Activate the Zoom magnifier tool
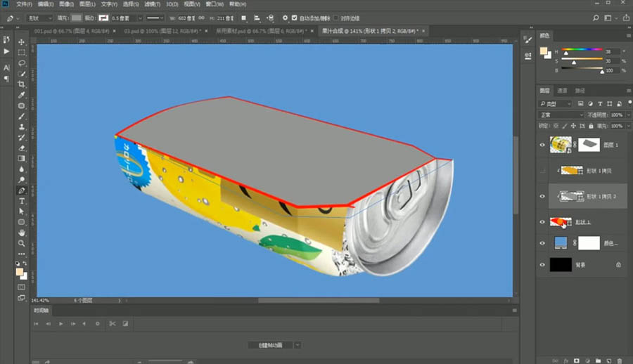 pos(22,242)
